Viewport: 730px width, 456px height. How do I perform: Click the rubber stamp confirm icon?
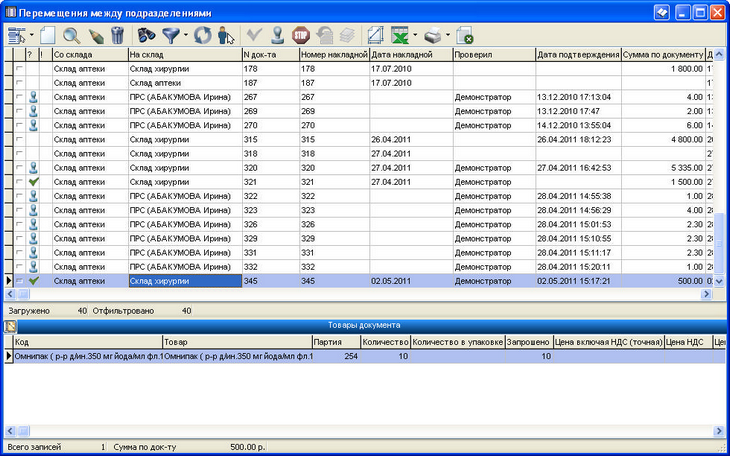278,35
